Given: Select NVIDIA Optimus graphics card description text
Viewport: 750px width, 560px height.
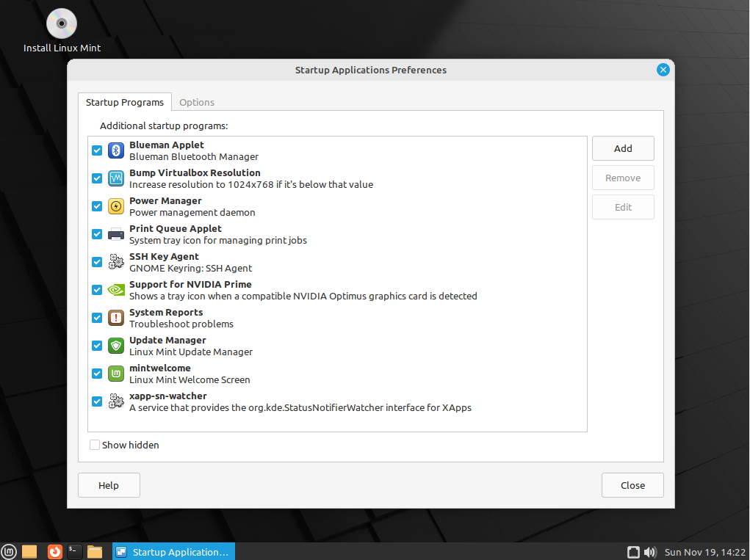Looking at the screenshot, I should coord(303,297).
